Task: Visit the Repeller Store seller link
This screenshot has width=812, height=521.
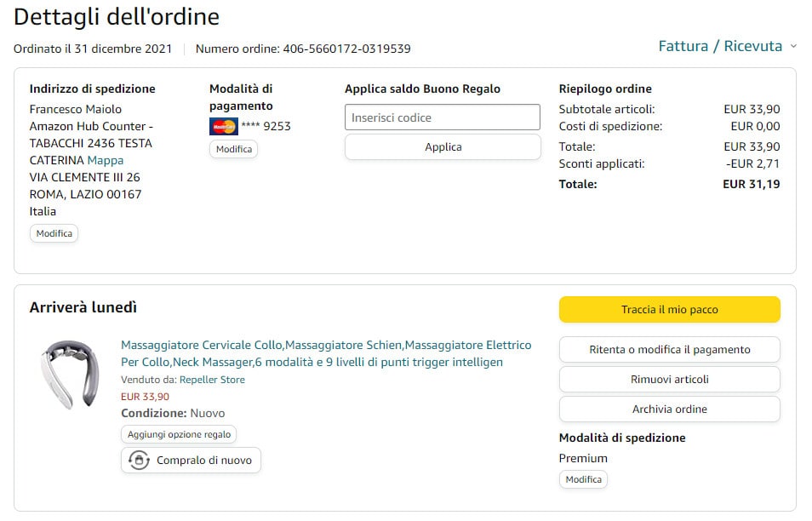Action: [x=212, y=380]
